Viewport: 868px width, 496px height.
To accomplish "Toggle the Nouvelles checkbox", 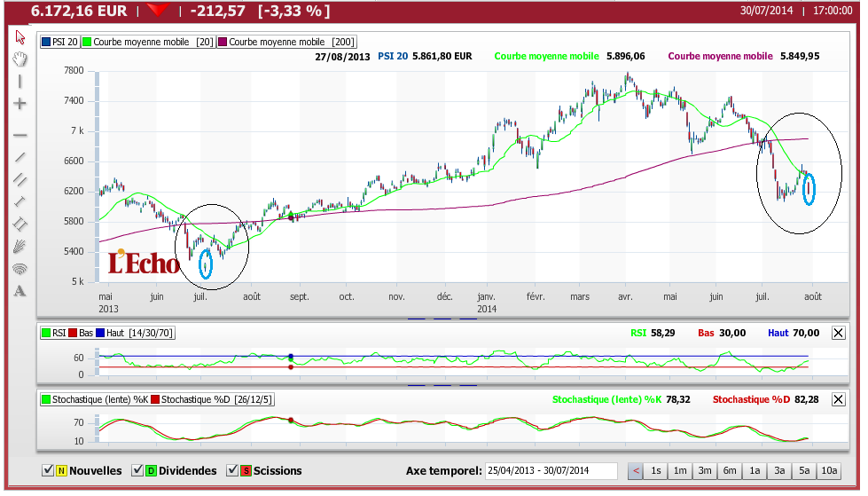I will tap(48, 470).
